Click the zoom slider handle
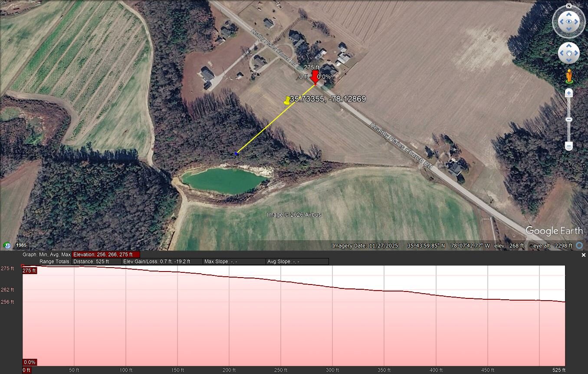 pos(569,119)
